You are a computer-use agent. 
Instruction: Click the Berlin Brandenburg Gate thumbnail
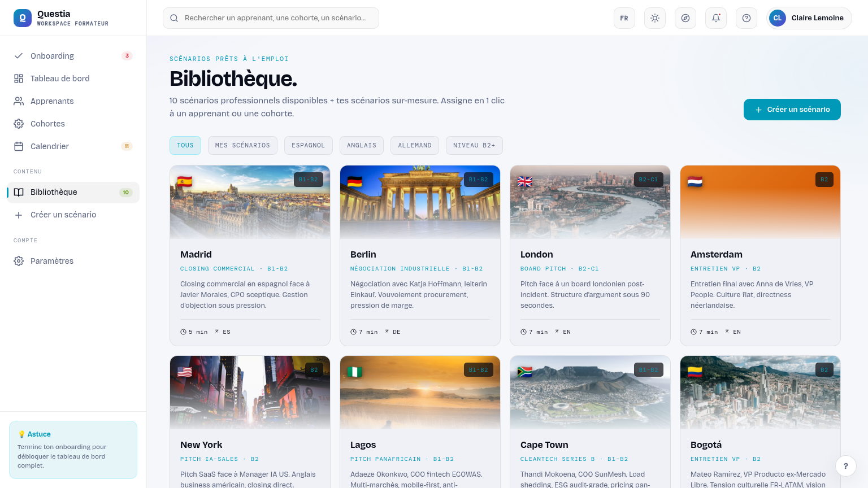pos(420,202)
